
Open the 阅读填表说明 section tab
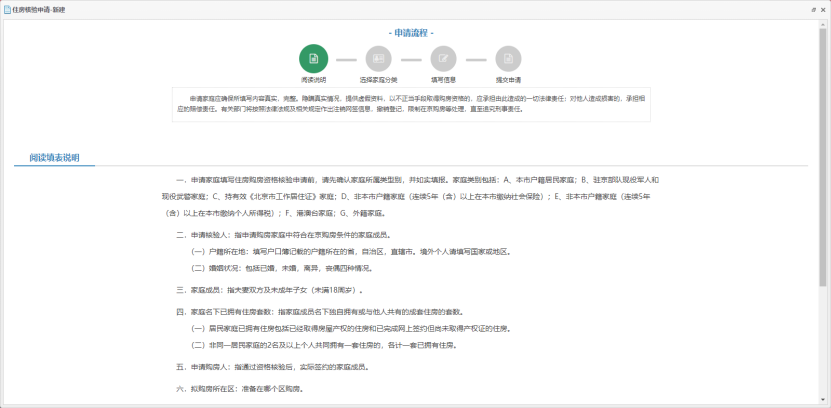coord(54,158)
